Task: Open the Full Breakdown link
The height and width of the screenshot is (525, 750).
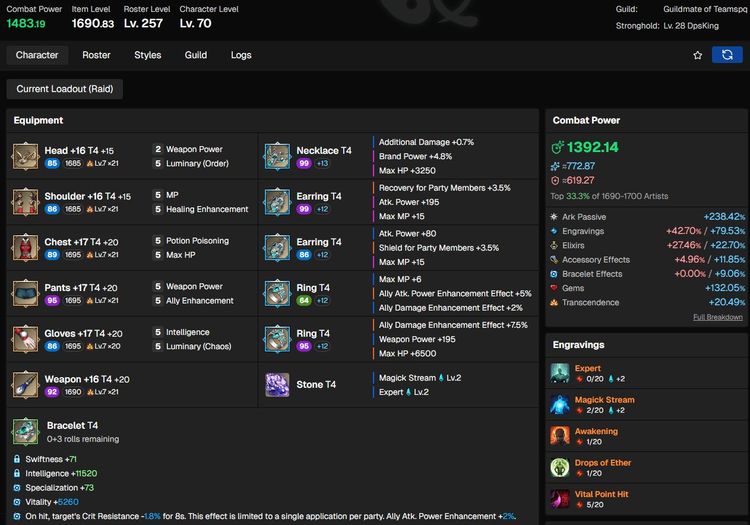Action: pos(717,317)
